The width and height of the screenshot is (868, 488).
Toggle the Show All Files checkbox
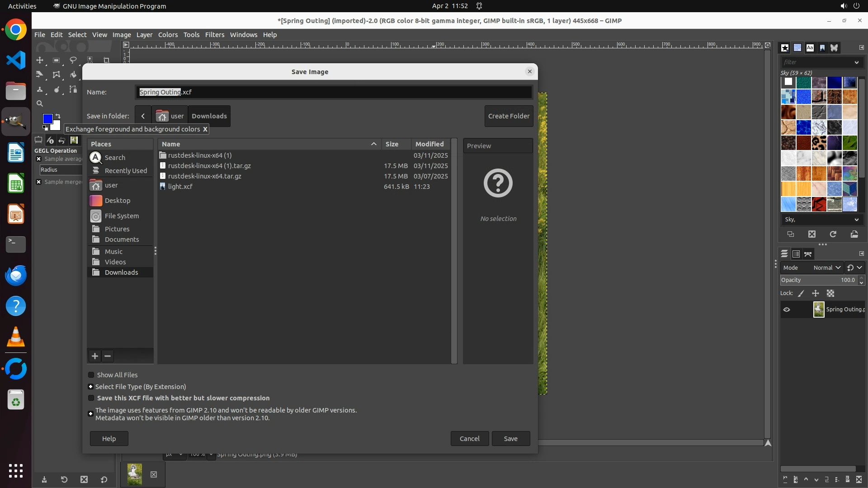91,375
